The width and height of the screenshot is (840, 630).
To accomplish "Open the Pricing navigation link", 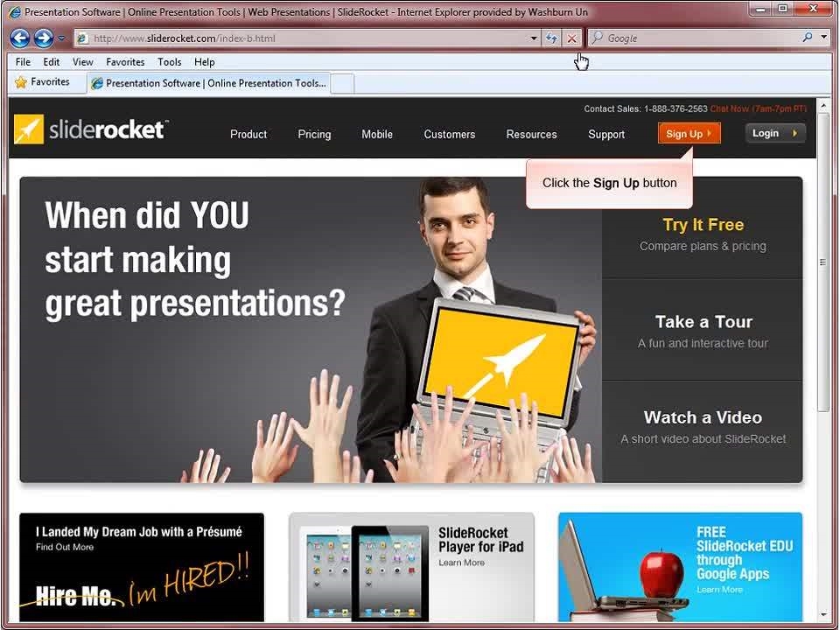I will pos(314,134).
